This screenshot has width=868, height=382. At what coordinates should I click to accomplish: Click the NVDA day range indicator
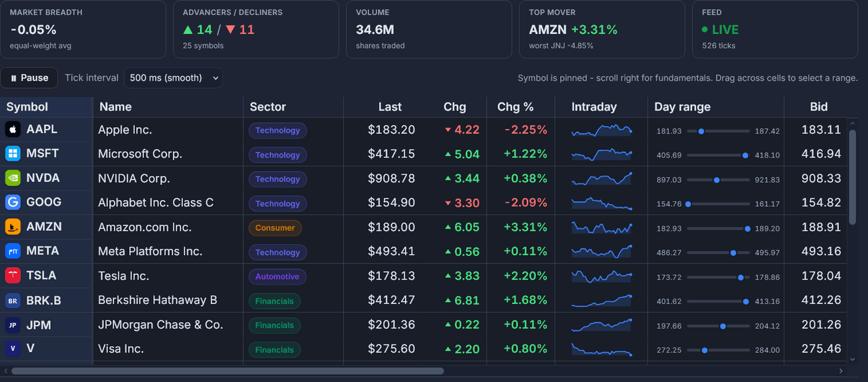tap(718, 180)
